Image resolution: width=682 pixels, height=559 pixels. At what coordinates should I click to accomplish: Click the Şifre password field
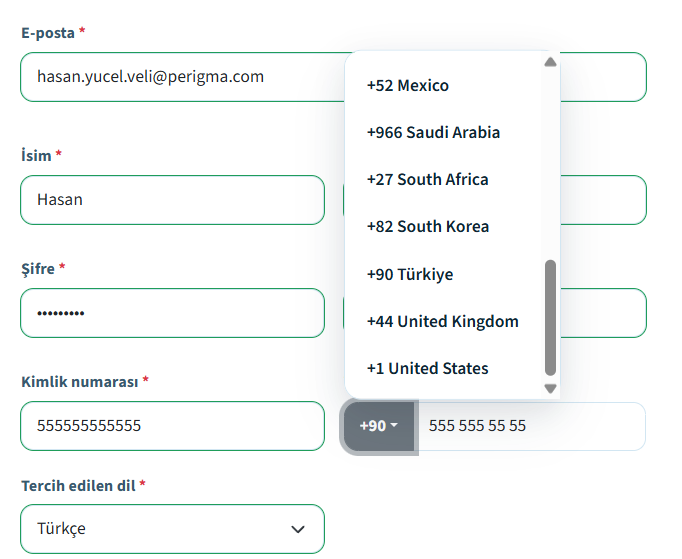[x=172, y=313]
